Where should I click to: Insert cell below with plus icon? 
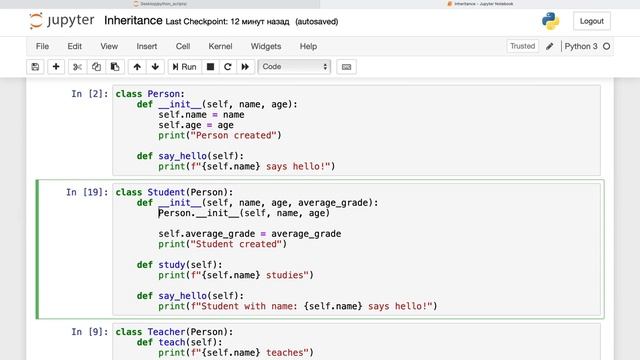pos(56,67)
